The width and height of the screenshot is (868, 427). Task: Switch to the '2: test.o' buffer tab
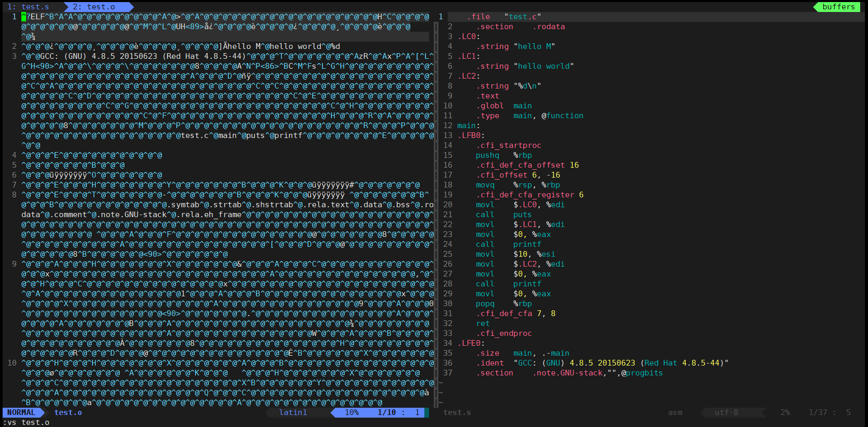94,7
